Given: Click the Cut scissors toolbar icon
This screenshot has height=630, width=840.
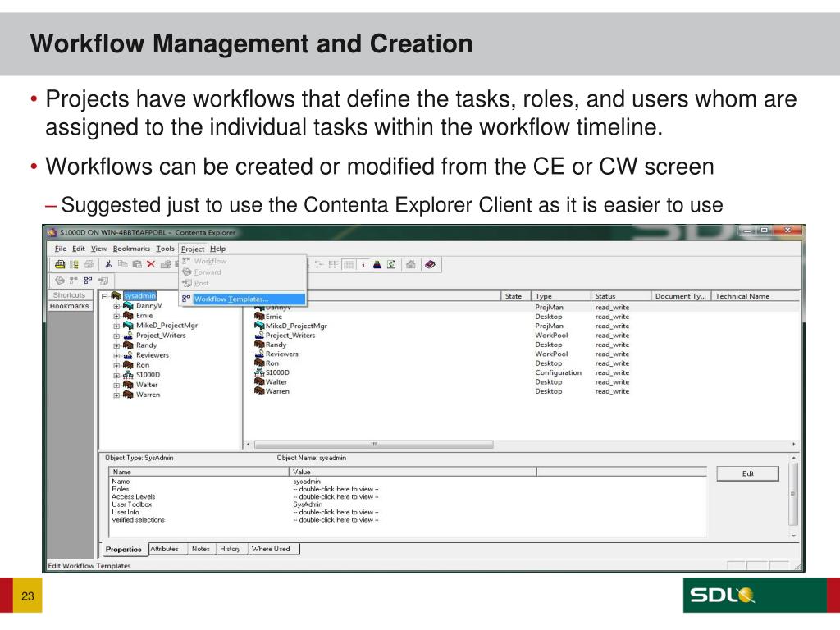Looking at the screenshot, I should pyautogui.click(x=108, y=264).
